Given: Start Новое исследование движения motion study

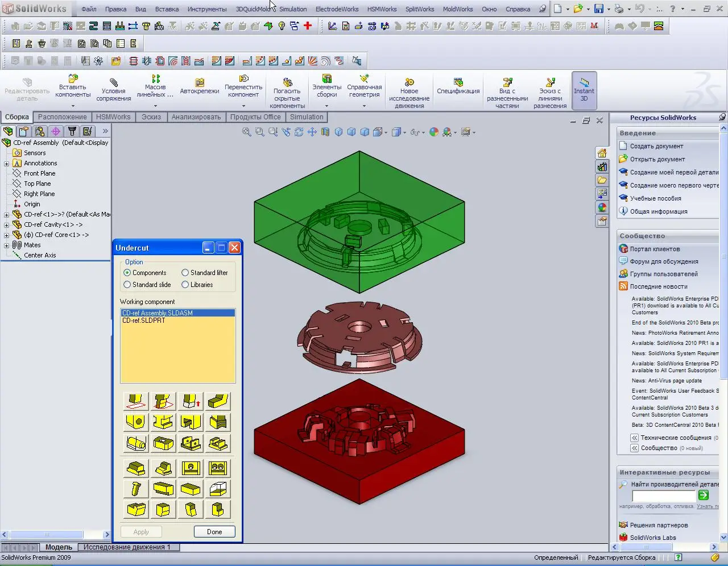Looking at the screenshot, I should [x=409, y=82].
